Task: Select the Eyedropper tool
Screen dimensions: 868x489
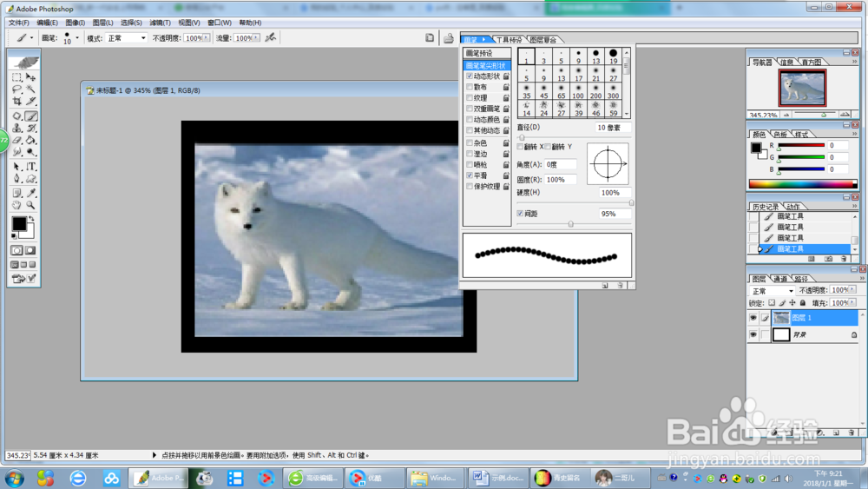Action: pos(31,194)
